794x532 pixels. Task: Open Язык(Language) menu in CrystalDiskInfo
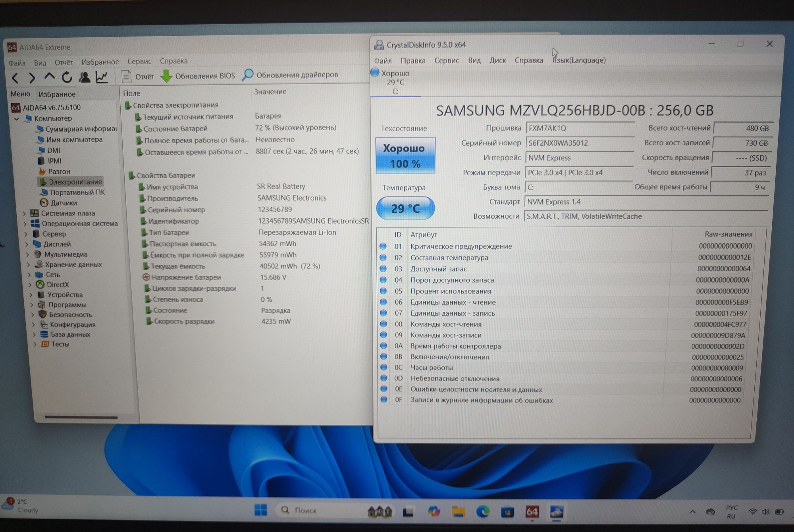[579, 60]
